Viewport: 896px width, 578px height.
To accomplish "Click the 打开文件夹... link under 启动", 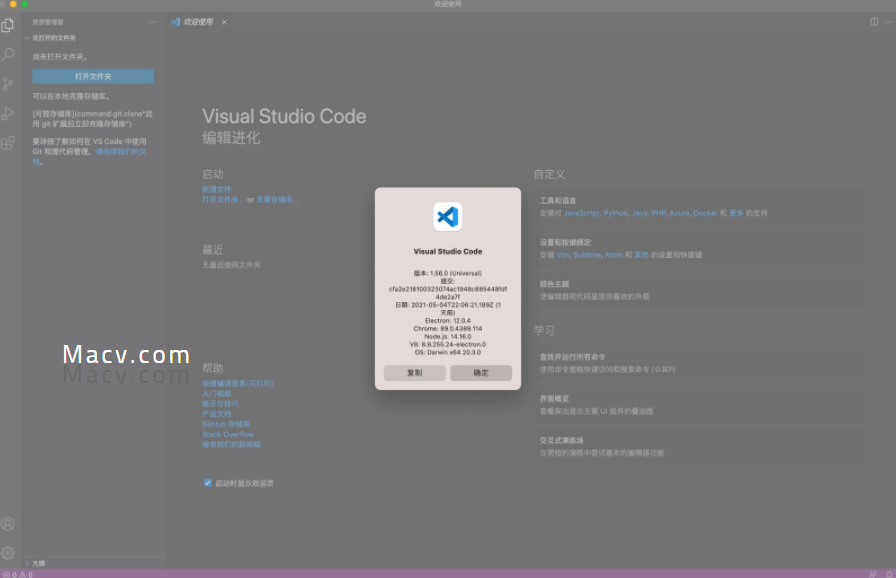I will 223,199.
